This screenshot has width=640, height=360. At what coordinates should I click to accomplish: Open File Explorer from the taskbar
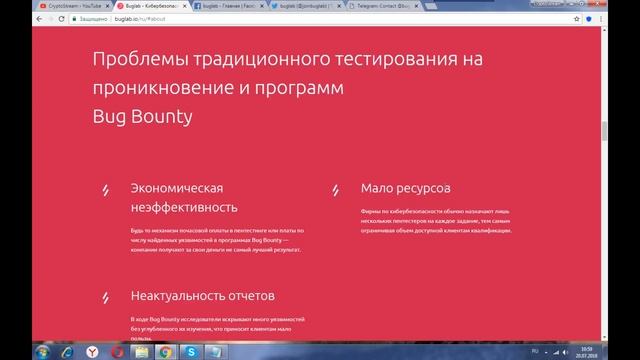(142, 352)
